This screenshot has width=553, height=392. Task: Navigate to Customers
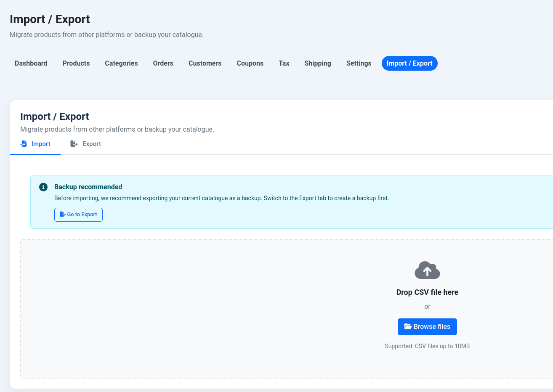pos(205,64)
